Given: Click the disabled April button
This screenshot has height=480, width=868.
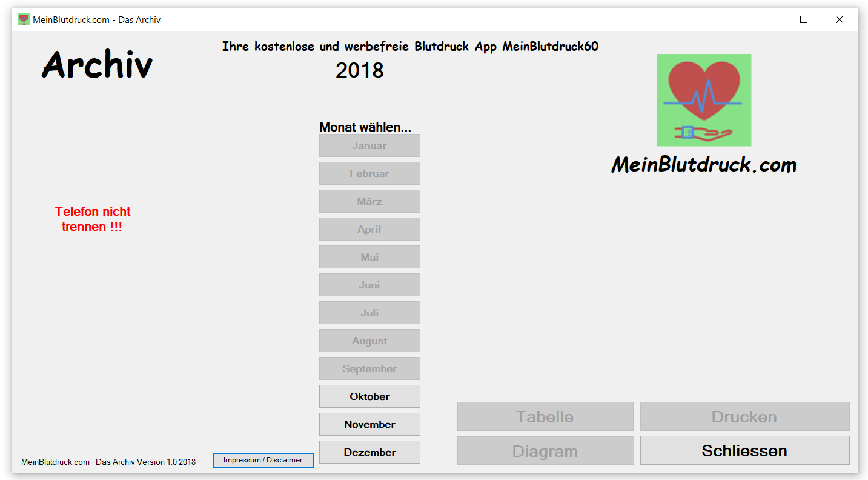Looking at the screenshot, I should (x=369, y=229).
